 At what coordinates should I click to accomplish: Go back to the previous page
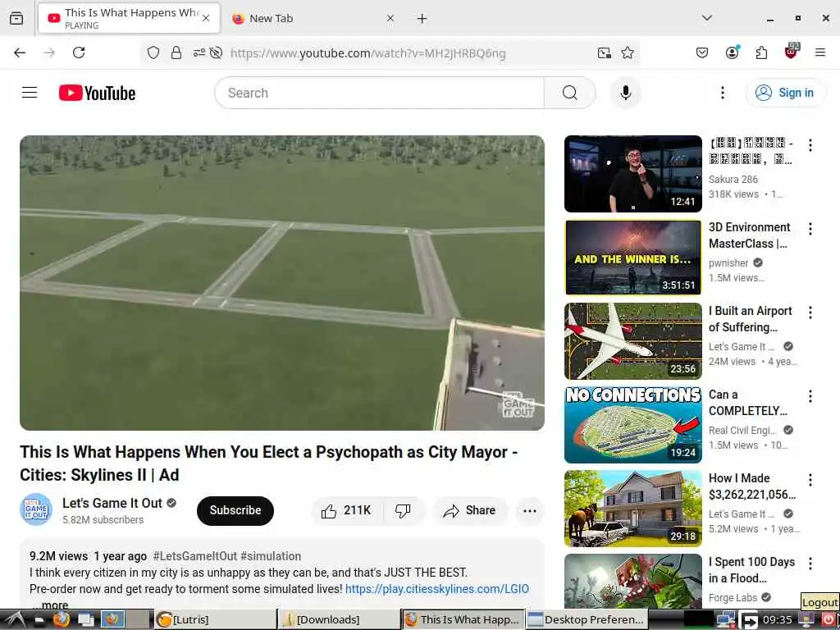[20, 52]
